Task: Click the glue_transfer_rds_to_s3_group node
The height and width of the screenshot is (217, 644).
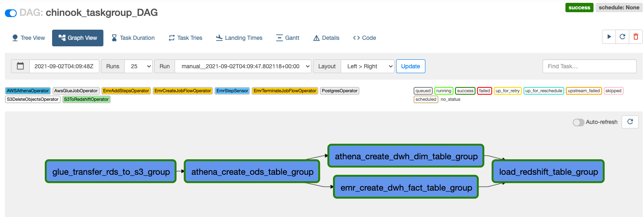Action: [x=111, y=171]
